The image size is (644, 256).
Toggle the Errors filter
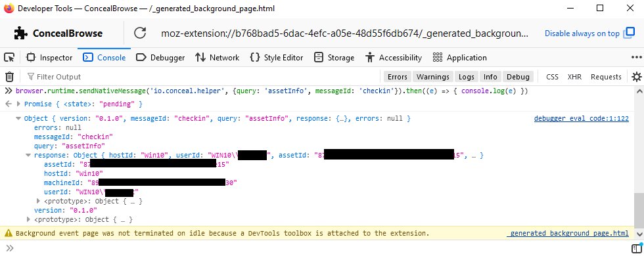[x=397, y=77]
